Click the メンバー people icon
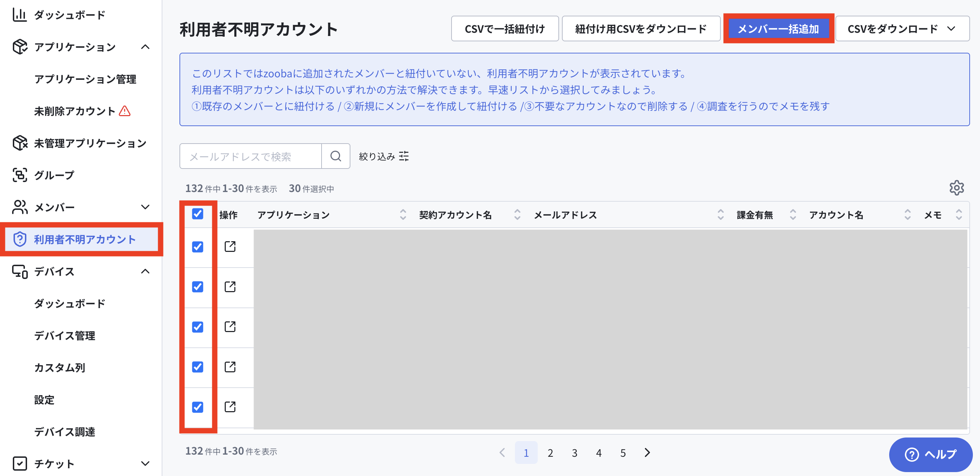 [x=20, y=207]
